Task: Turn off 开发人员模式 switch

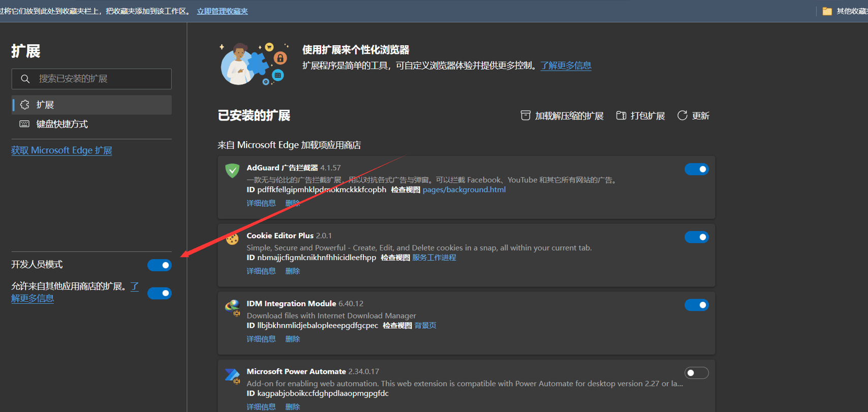Action: pyautogui.click(x=160, y=265)
